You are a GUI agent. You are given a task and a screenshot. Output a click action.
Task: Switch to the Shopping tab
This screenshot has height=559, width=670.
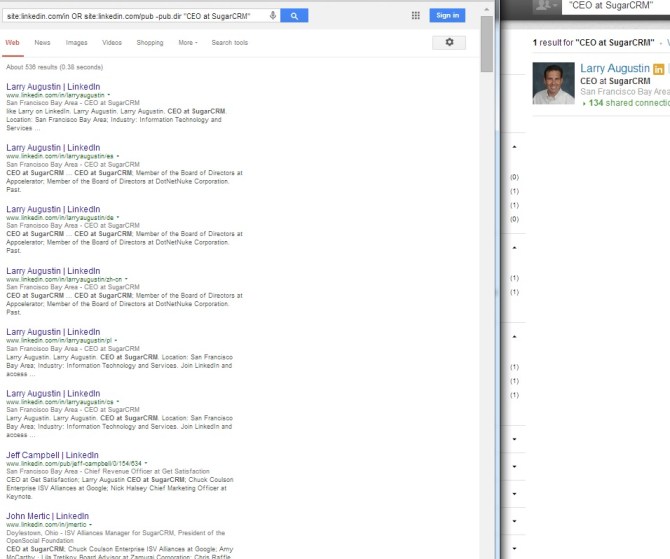(150, 43)
